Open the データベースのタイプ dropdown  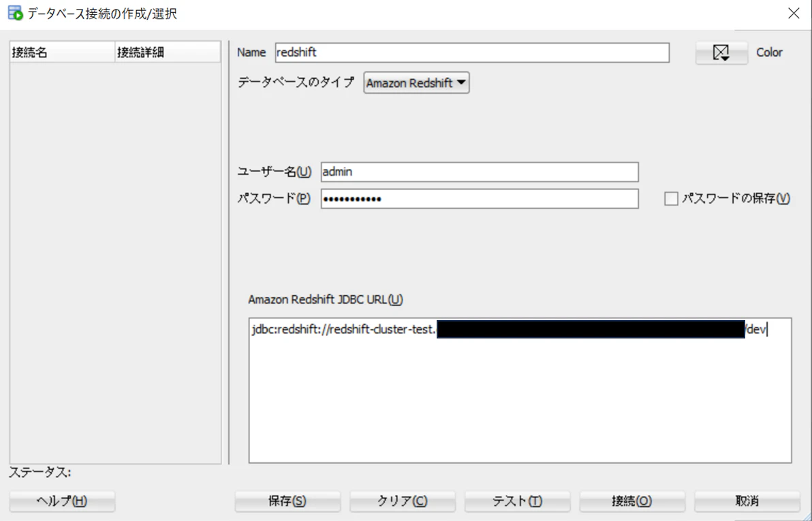click(x=416, y=83)
